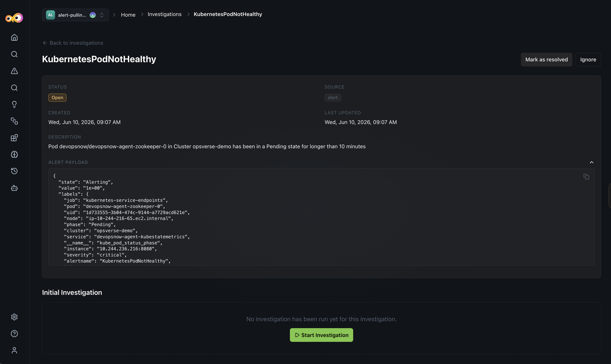Click the "node" ip-10-244-216-65 line
This screenshot has height=364, width=611.
[x=119, y=218]
